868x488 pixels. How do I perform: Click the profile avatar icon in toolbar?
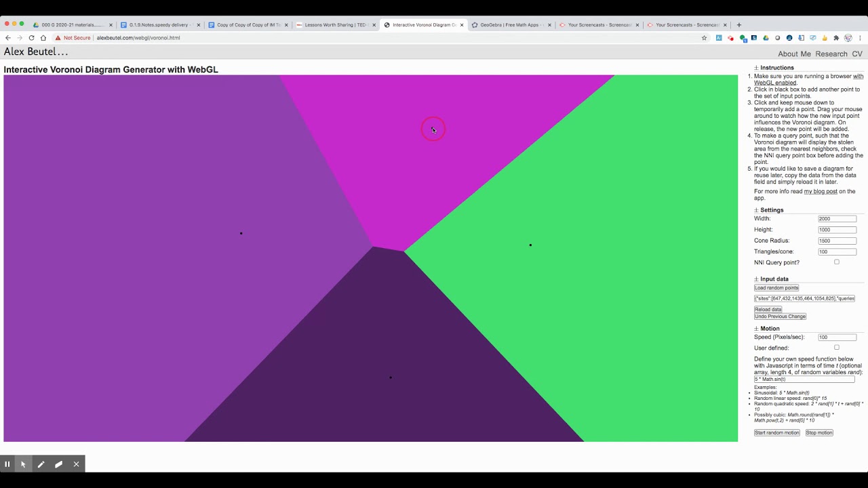[848, 38]
